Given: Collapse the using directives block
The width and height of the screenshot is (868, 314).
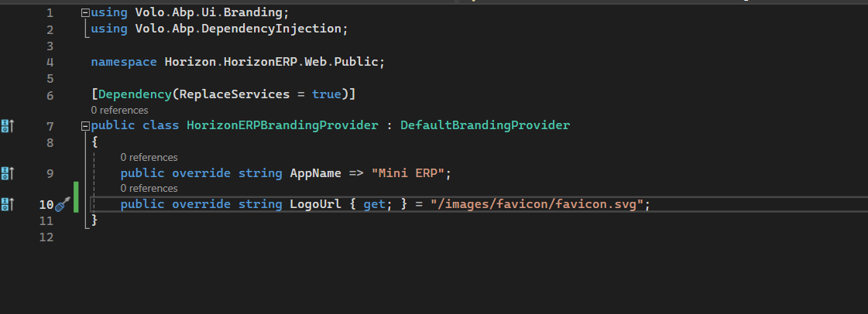Looking at the screenshot, I should click(84, 13).
